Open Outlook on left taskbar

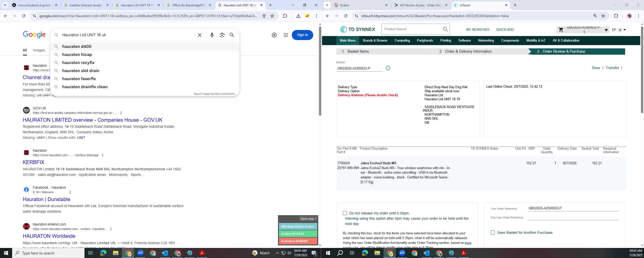click(165, 253)
